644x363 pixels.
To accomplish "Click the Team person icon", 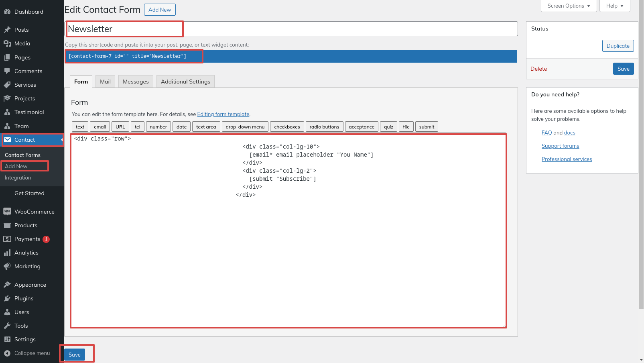I will point(7,126).
